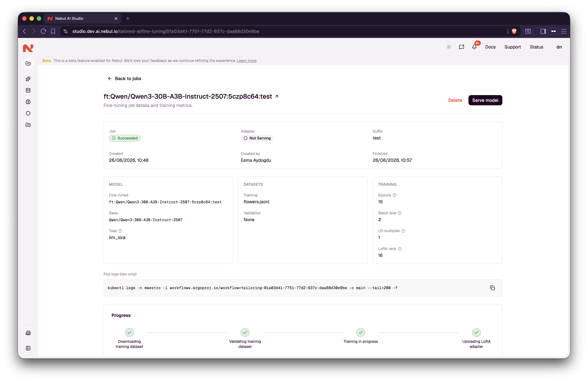This screenshot has width=588, height=382.
Task: Show Epochs help tooltip icon
Action: pos(394,195)
